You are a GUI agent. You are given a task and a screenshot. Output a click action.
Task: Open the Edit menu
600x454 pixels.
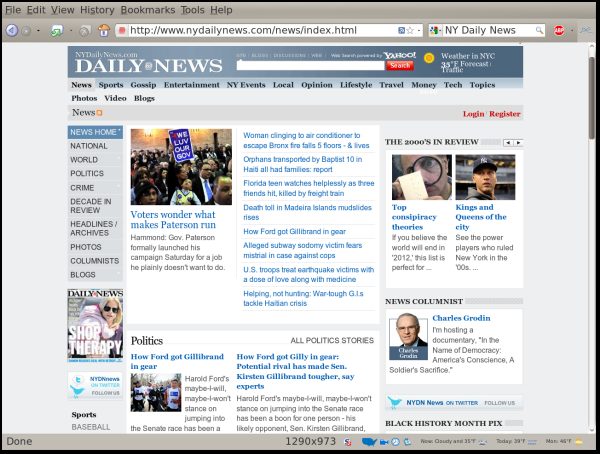coord(36,10)
